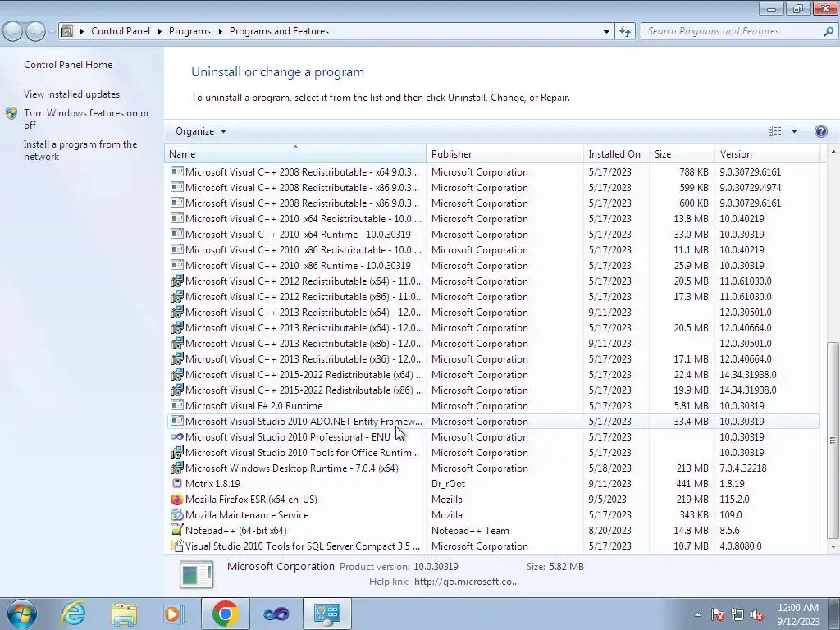Select Visual C++ 2015-2022 Redistributable (x64) row

(493, 375)
